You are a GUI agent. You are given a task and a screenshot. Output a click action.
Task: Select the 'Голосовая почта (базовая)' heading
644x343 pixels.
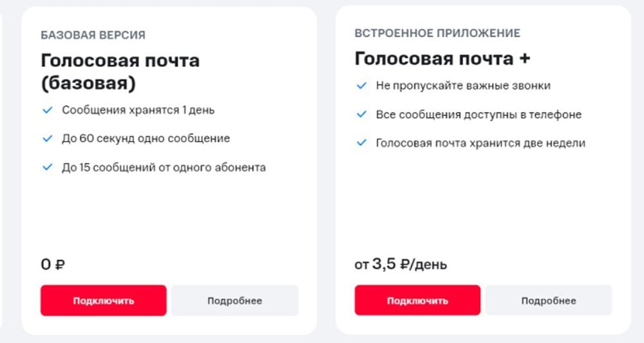click(x=120, y=72)
